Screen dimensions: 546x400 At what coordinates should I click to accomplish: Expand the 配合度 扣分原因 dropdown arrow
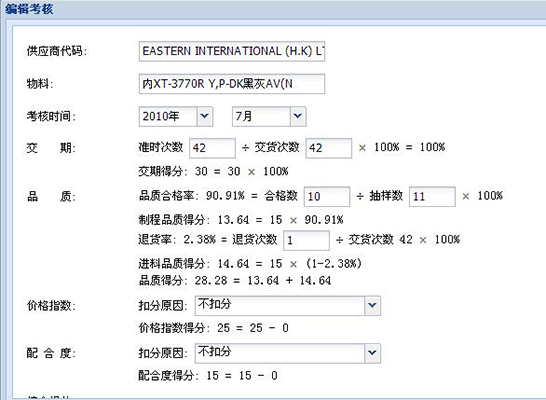point(372,353)
